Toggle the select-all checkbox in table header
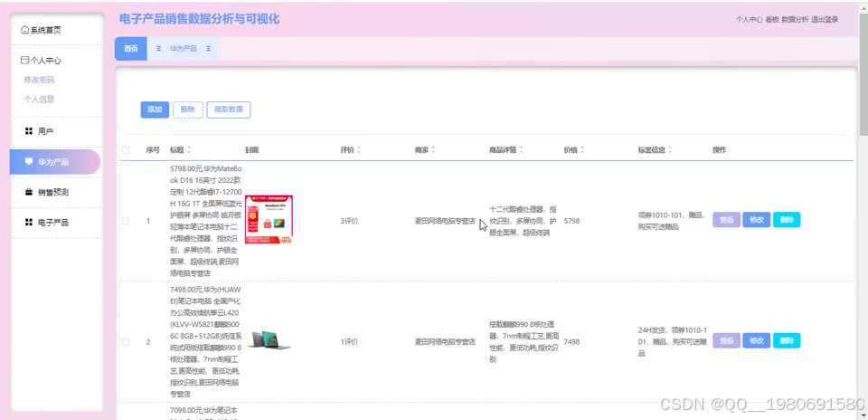Image resolution: width=868 pixels, height=420 pixels. (x=126, y=149)
